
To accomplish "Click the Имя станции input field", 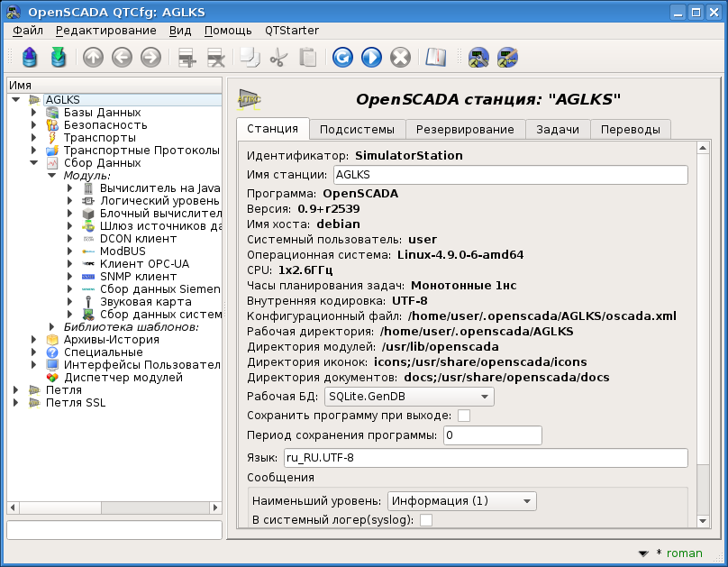I will (511, 175).
